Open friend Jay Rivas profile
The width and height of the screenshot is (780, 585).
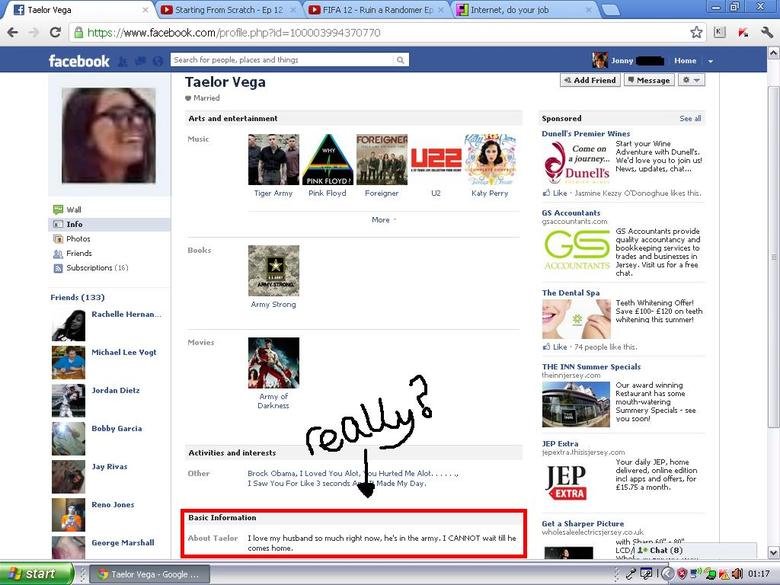109,467
